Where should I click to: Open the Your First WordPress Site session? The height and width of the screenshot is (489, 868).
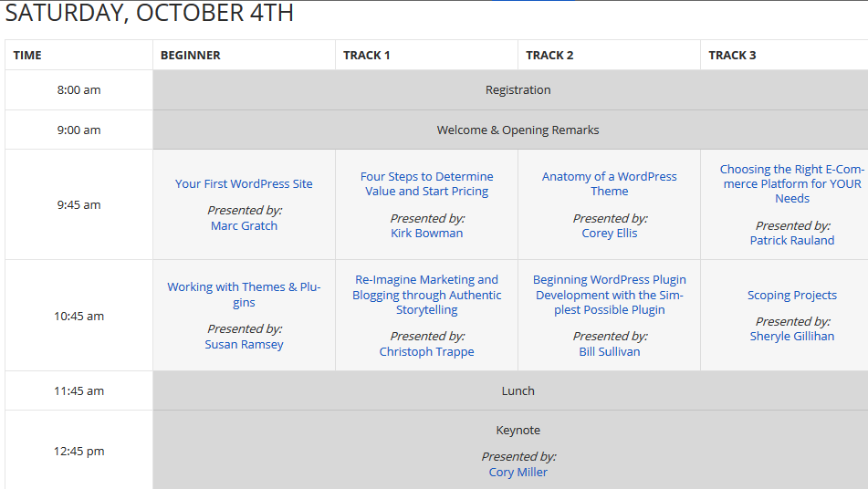pos(244,183)
